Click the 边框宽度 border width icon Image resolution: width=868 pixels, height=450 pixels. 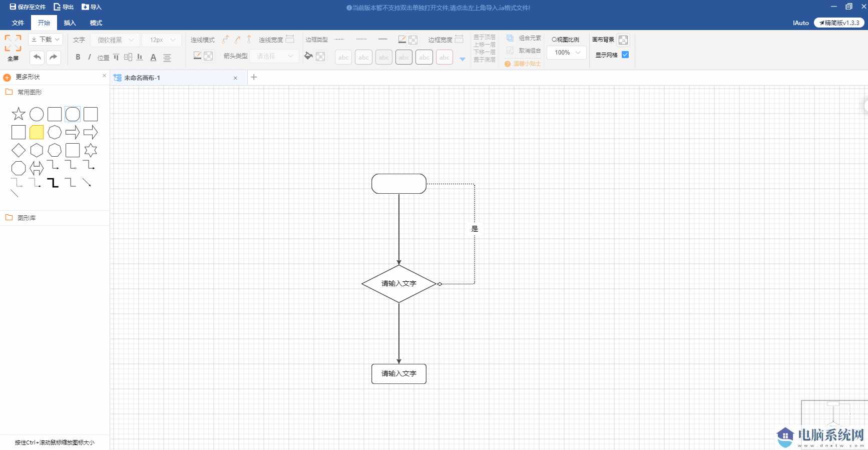[459, 39]
